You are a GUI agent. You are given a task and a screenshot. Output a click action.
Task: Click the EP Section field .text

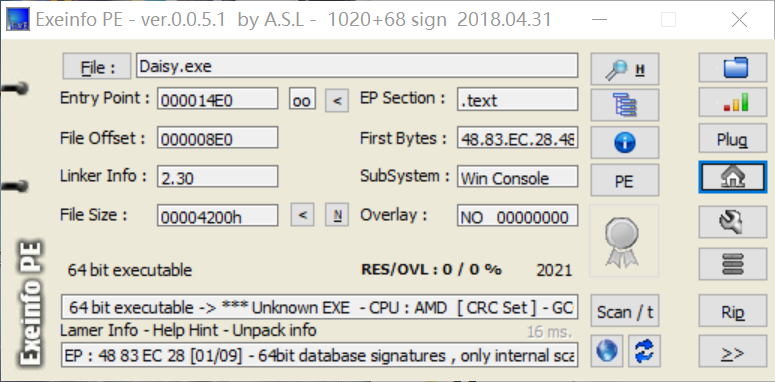517,99
